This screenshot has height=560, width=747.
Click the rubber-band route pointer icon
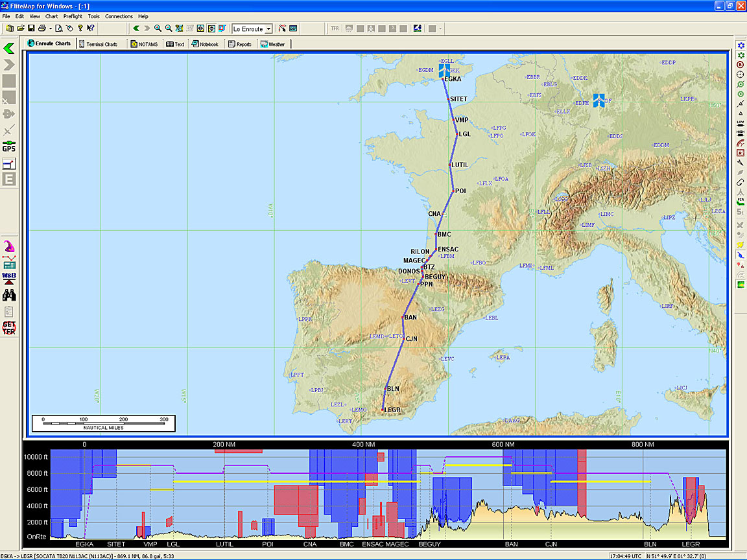[283, 29]
